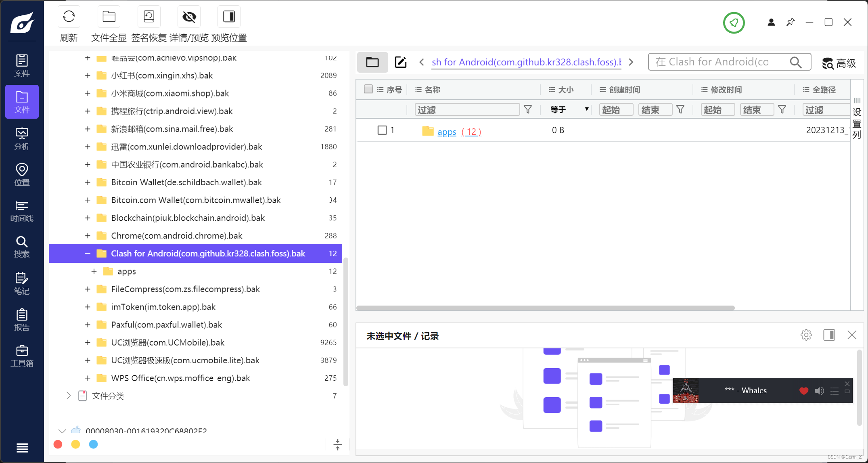Open the preview panel settings gear
The image size is (868, 463).
(806, 335)
